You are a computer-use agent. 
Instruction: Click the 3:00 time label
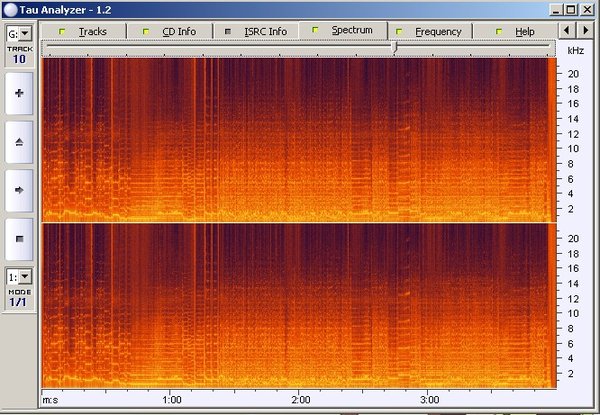click(429, 400)
